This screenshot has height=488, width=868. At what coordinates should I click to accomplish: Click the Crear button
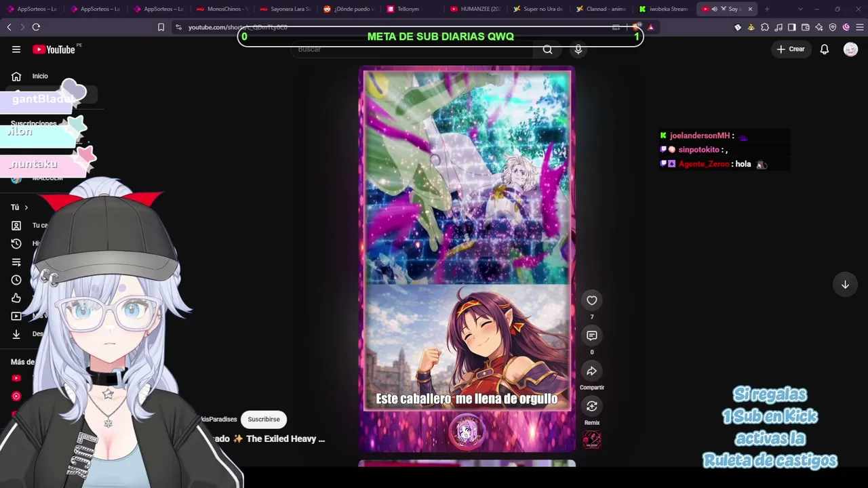[791, 49]
